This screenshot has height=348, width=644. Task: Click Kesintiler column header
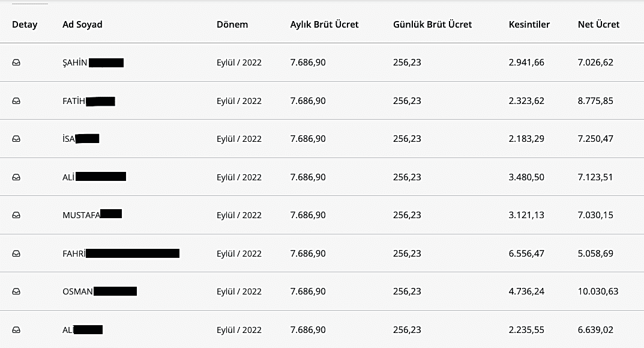[x=529, y=25]
